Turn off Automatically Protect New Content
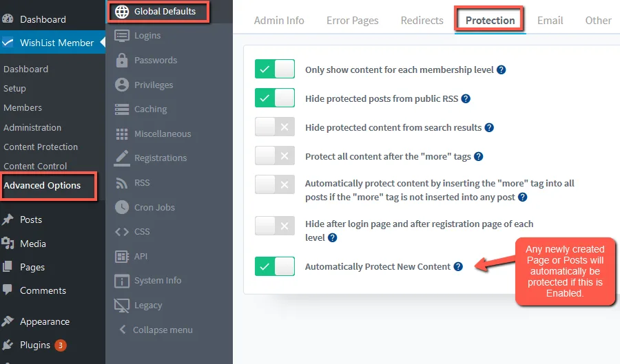 [x=275, y=266]
